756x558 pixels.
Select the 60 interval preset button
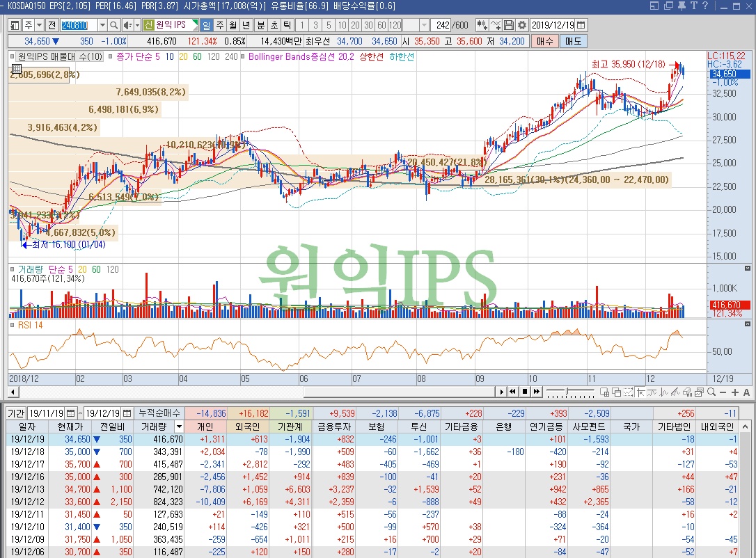(381, 25)
